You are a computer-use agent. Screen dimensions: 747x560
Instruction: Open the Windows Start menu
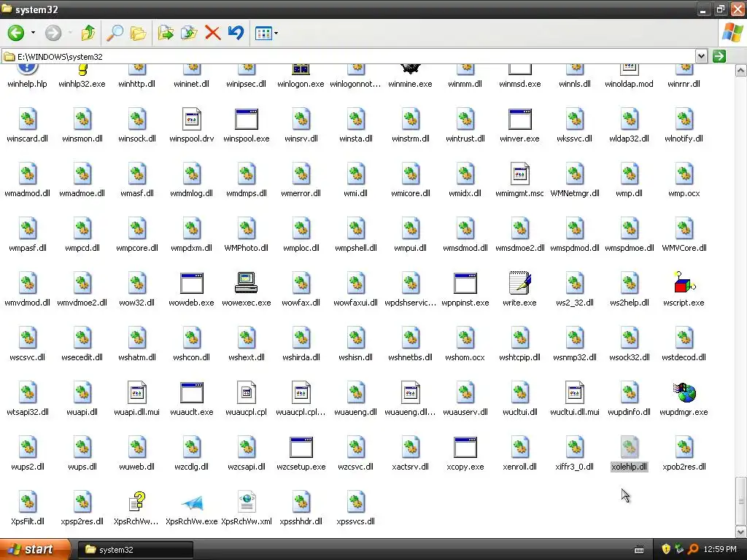point(34,549)
